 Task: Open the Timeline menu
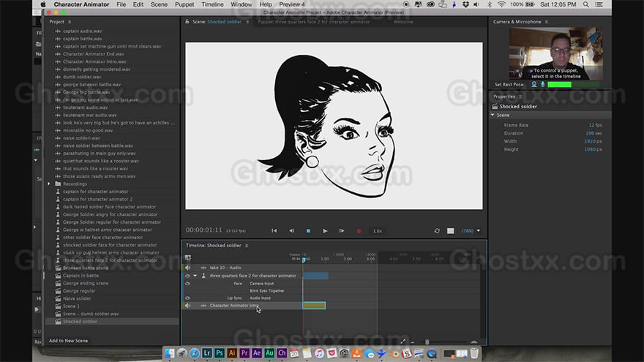212,4
